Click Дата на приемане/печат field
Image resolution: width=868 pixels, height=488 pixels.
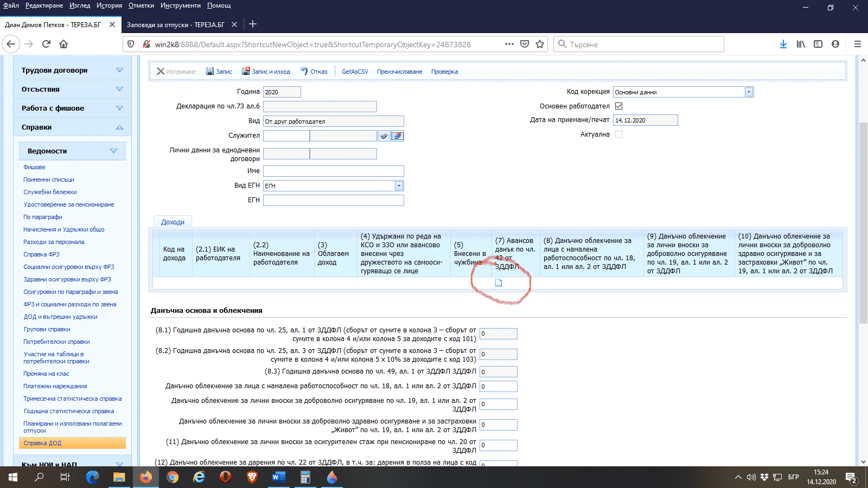[x=646, y=120]
